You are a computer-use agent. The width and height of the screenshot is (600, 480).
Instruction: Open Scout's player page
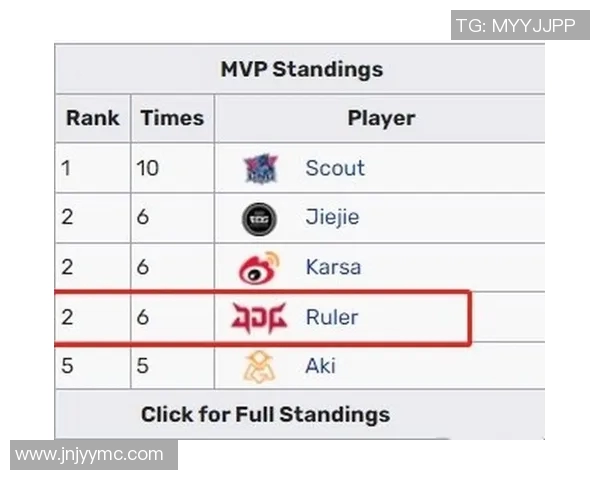coord(335,168)
